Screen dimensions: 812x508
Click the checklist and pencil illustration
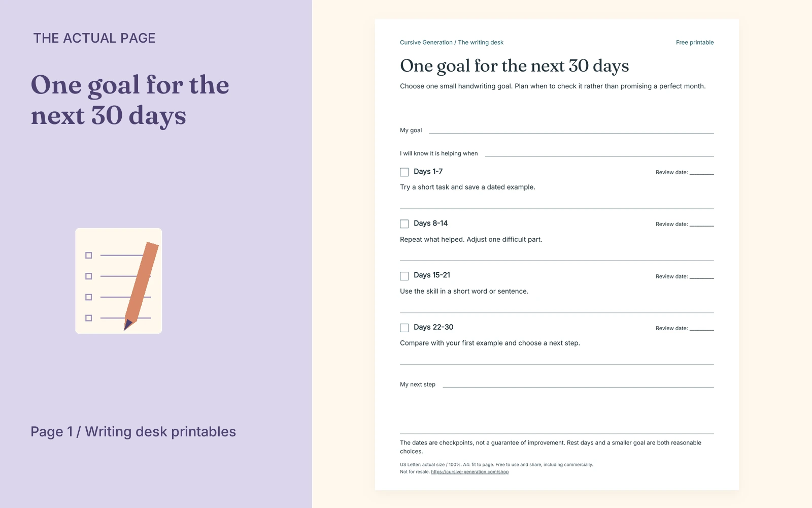pos(119,281)
